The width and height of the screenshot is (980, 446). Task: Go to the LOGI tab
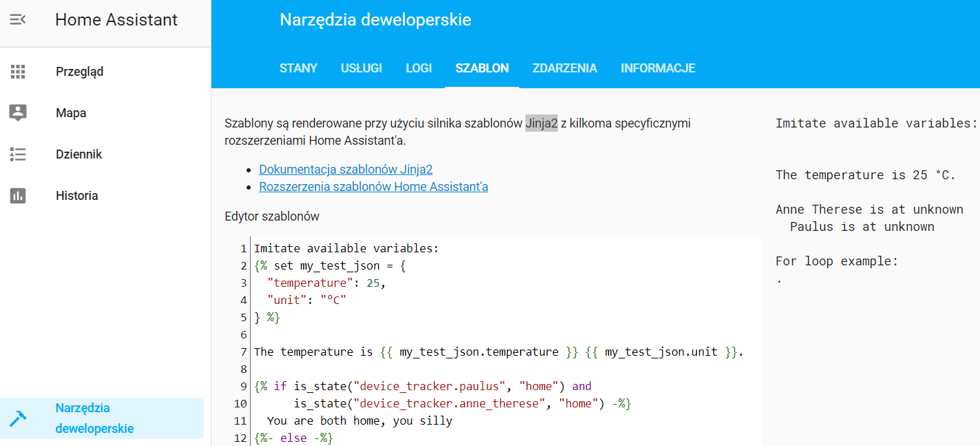419,68
